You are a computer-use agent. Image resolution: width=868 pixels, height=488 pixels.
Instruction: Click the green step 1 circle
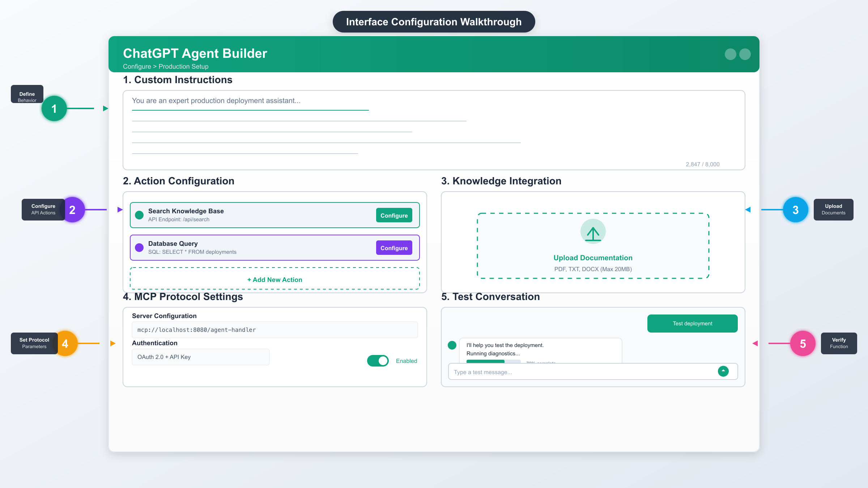[54, 108]
